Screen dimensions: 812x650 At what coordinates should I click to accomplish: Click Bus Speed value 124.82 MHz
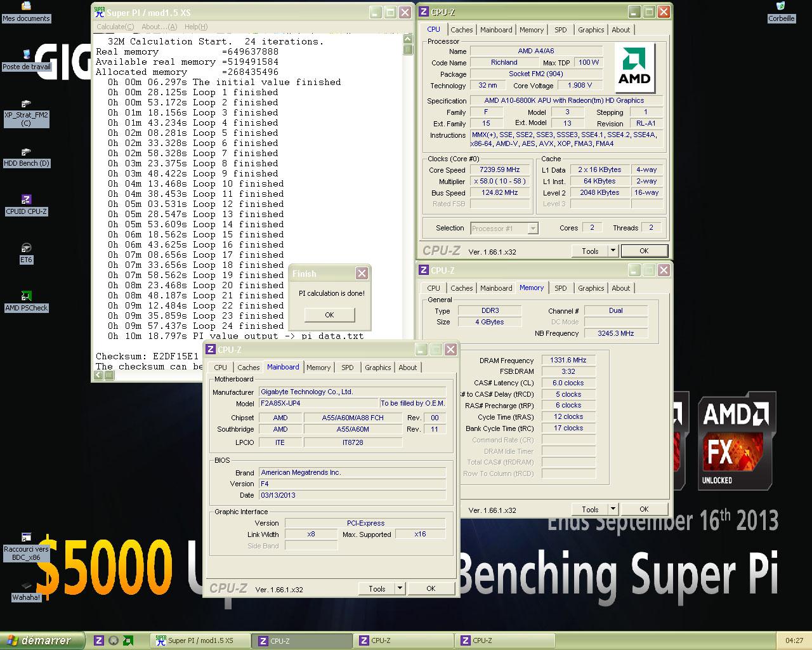(x=500, y=192)
